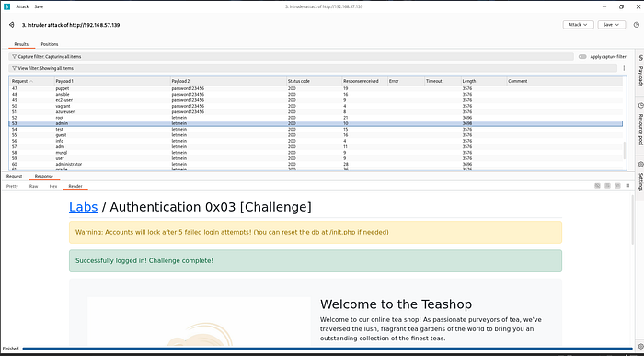Sort by the Request column header
This screenshot has width=644, height=356.
click(31, 81)
